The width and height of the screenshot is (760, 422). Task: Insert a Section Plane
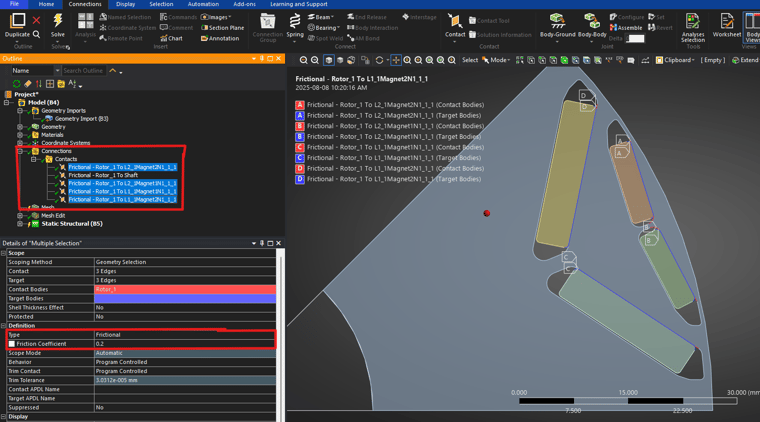tap(222, 28)
